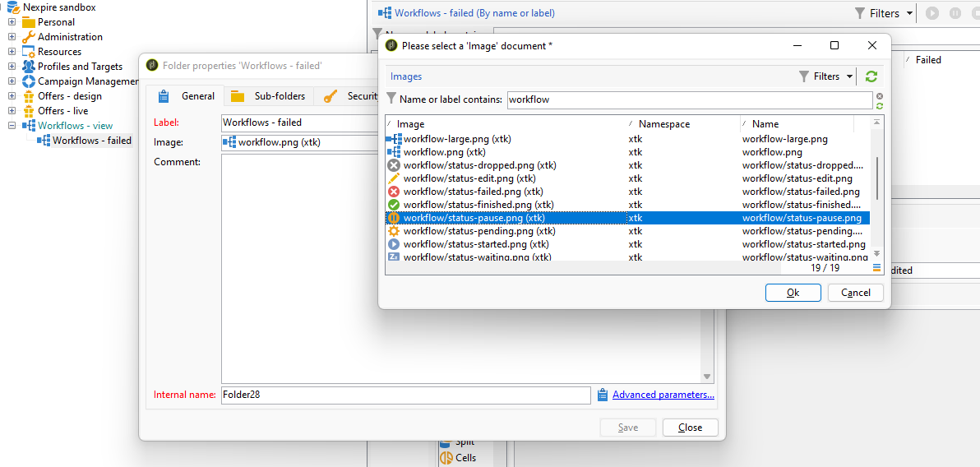
Task: Select the status-dropped gray X icon
Action: pyautogui.click(x=394, y=165)
